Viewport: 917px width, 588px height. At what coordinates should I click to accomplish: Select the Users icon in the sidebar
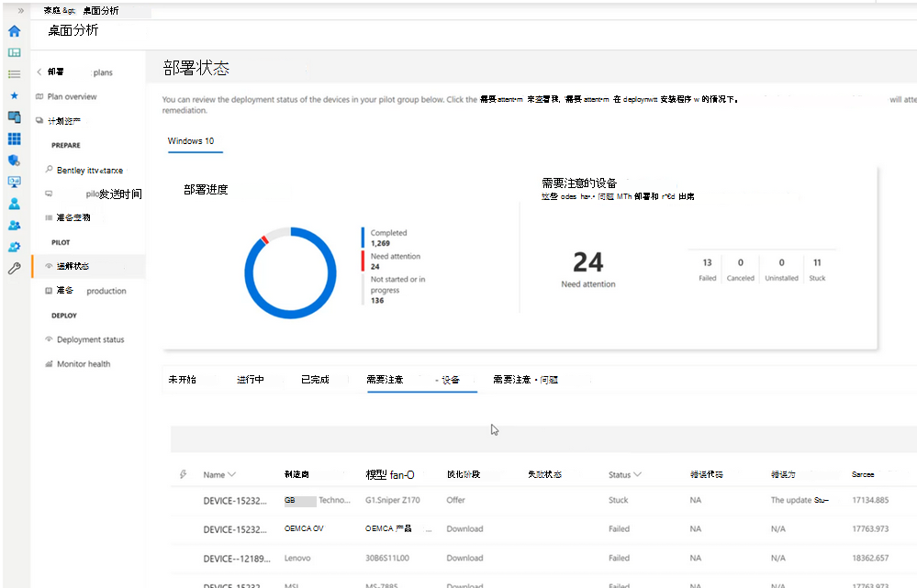(13, 203)
